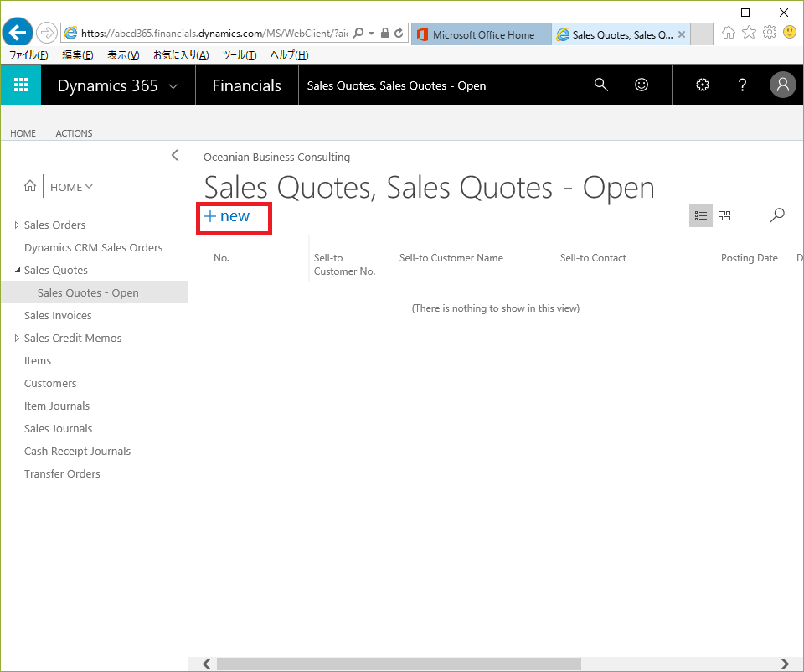Open Items in sidebar

click(38, 360)
